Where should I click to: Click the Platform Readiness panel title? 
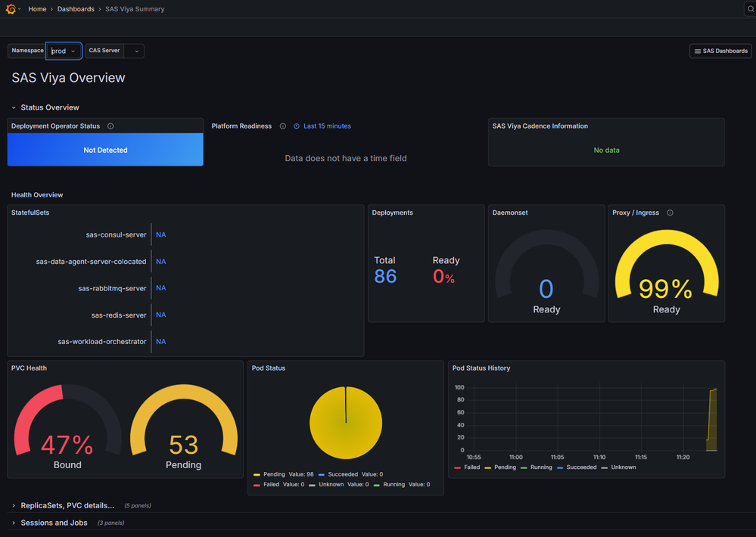[241, 126]
